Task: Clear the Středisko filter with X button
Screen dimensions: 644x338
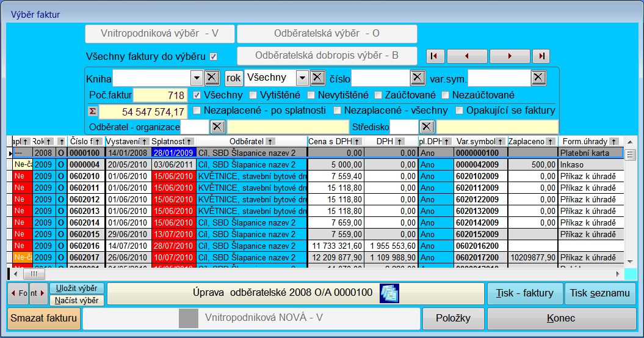Action: pos(427,127)
